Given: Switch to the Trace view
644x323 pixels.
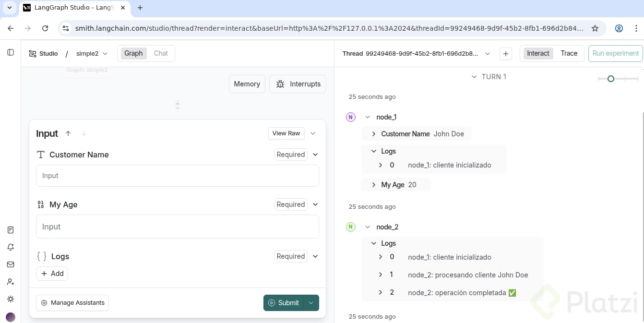Looking at the screenshot, I should click(569, 53).
